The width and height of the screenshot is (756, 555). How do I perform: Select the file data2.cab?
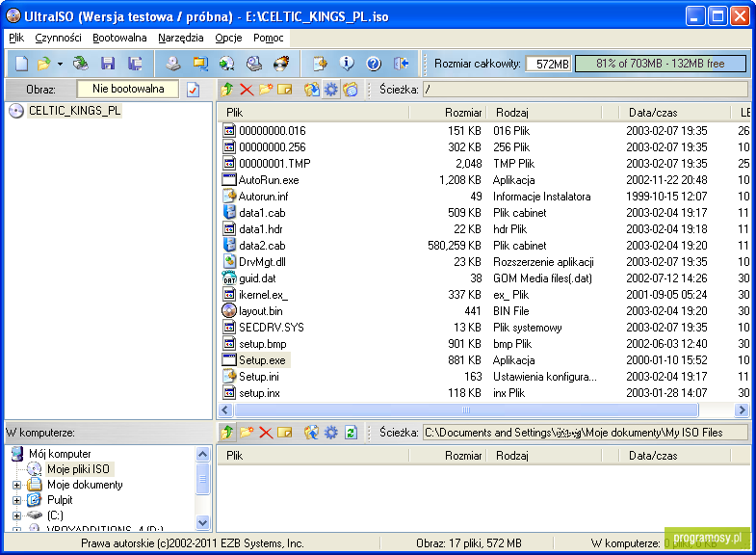click(x=262, y=246)
